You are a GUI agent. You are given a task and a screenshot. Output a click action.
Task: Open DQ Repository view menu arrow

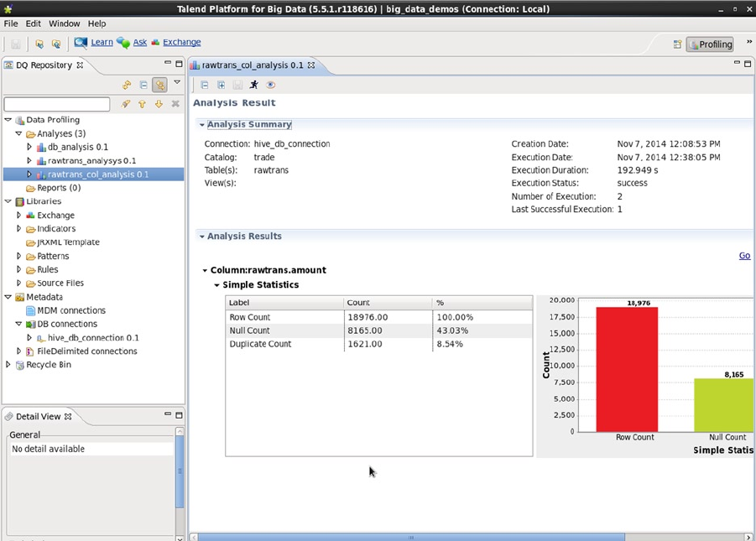pyautogui.click(x=177, y=82)
